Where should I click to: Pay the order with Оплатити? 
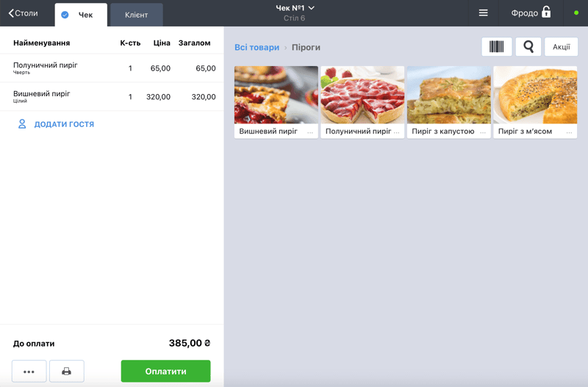pyautogui.click(x=166, y=372)
